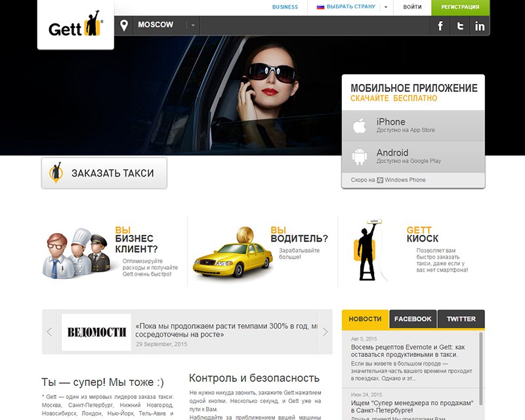
Task: Expand the country selection dropdown arrow
Action: point(386,7)
